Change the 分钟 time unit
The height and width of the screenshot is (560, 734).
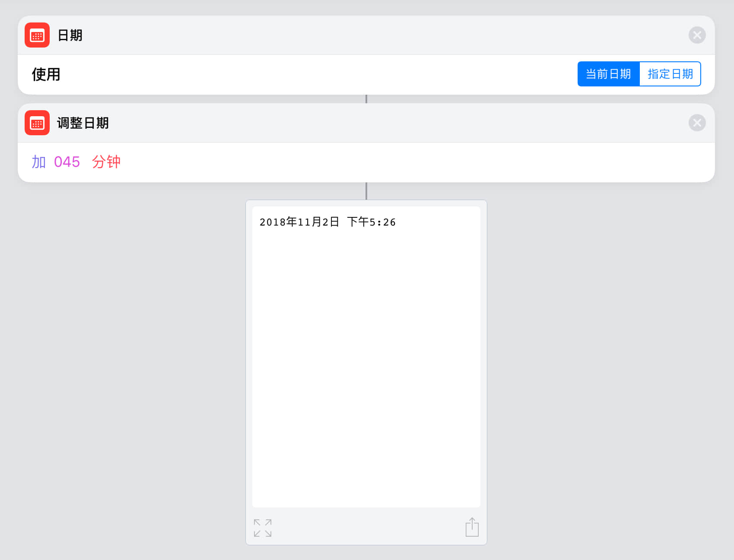106,162
